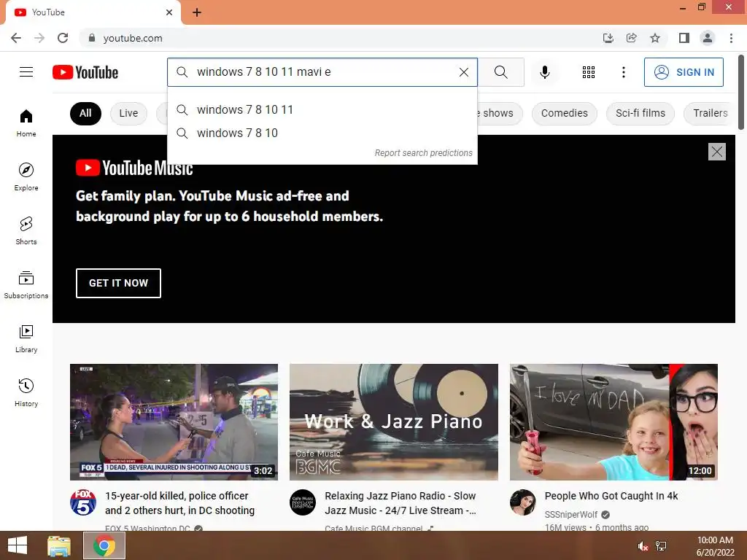Image resolution: width=747 pixels, height=560 pixels.
Task: Open the Chrome profile avatar
Action: pos(708,38)
